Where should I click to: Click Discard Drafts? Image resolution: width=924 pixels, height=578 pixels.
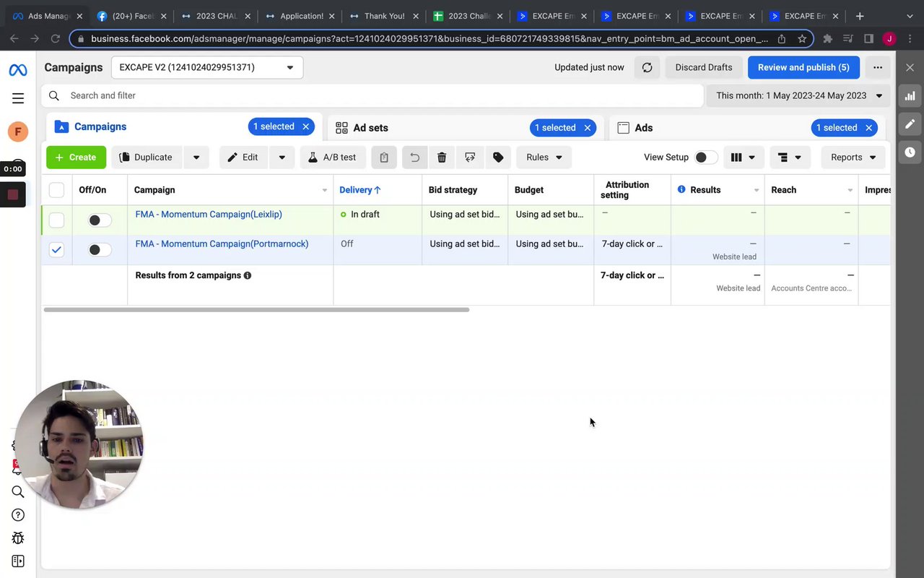point(704,67)
